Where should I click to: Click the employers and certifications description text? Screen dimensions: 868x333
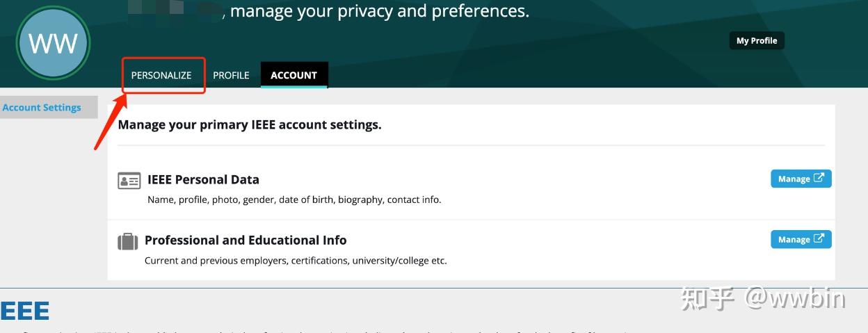[x=296, y=261]
